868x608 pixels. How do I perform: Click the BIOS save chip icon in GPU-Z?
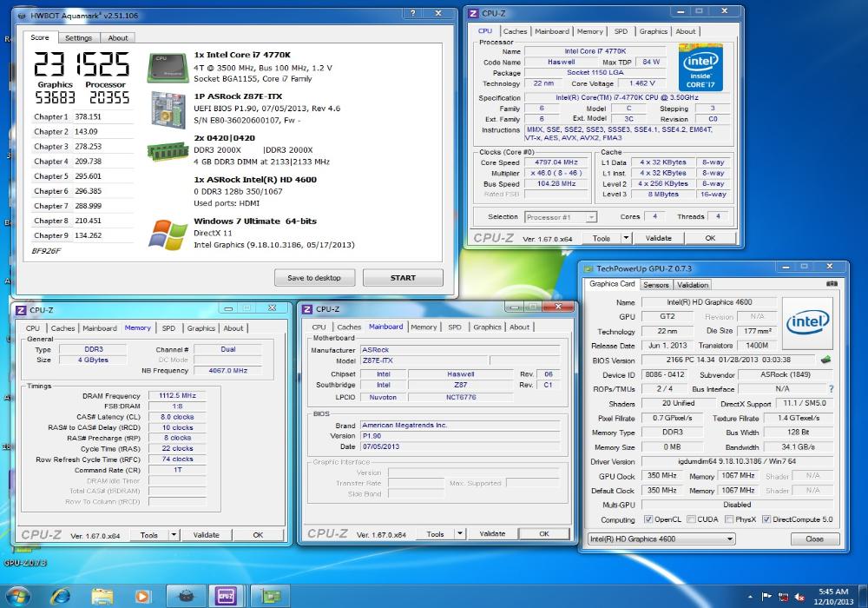pos(825,360)
